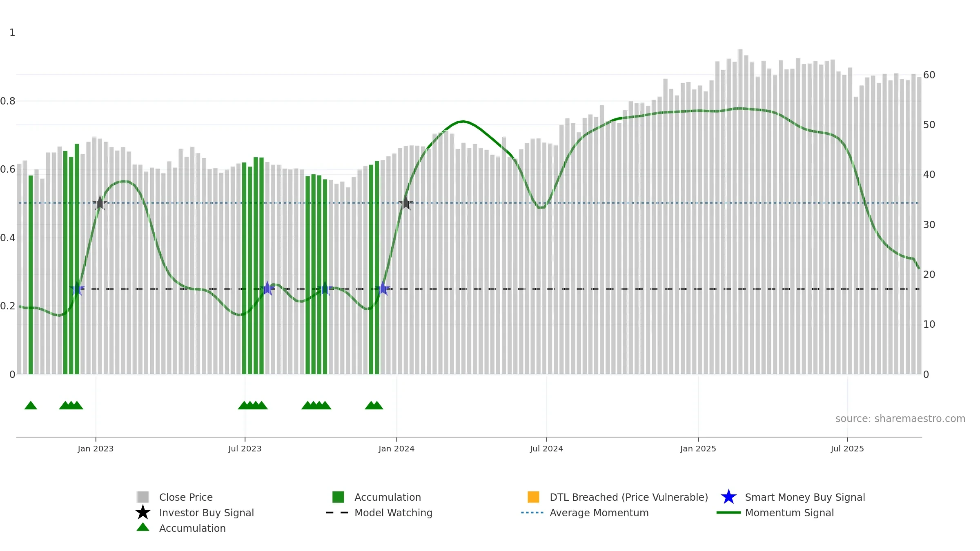
Task: Click the momentum line peak after Jan 2024
Action: (463, 121)
